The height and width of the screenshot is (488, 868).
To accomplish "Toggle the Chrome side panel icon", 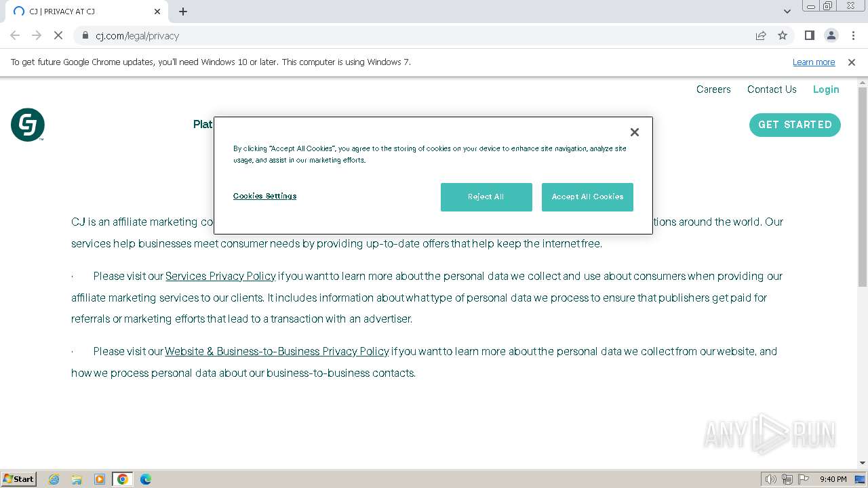I will 809,35.
